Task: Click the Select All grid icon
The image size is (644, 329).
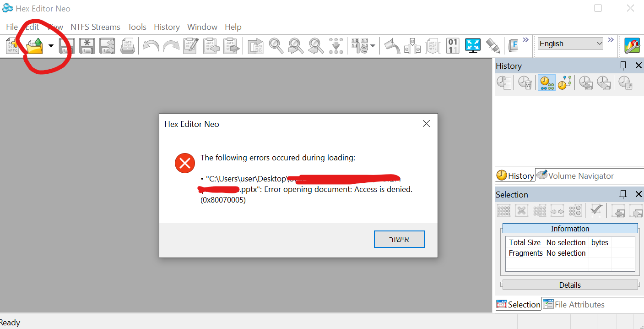Action: coord(503,211)
